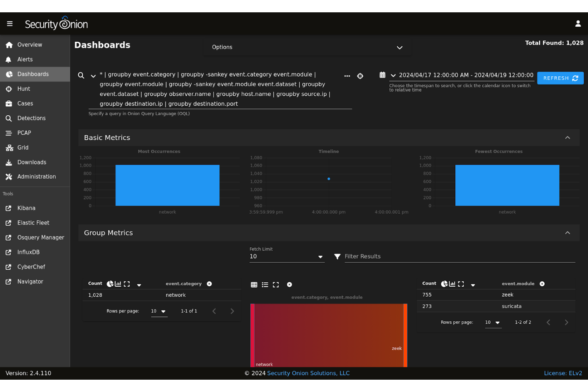The image size is (588, 392).
Task: Open the Fetch Limit dropdown
Action: pyautogui.click(x=320, y=257)
